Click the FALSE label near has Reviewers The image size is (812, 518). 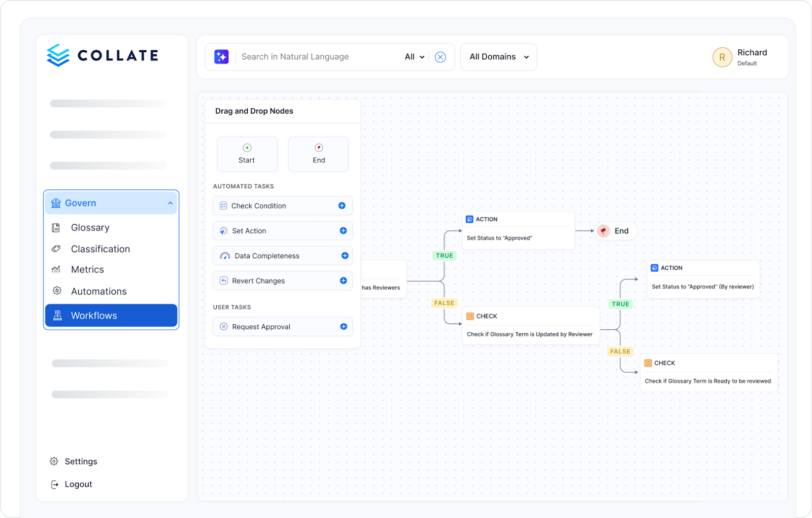tap(444, 303)
